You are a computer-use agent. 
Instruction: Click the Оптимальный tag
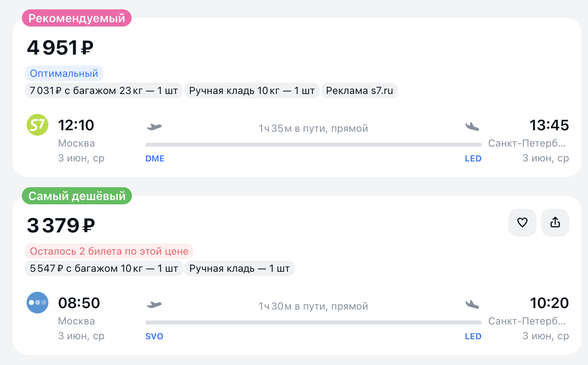(x=64, y=73)
